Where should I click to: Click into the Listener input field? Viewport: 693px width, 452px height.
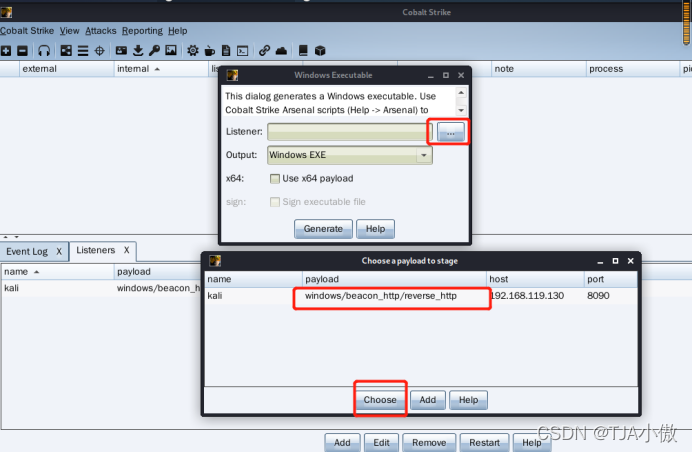pos(350,132)
